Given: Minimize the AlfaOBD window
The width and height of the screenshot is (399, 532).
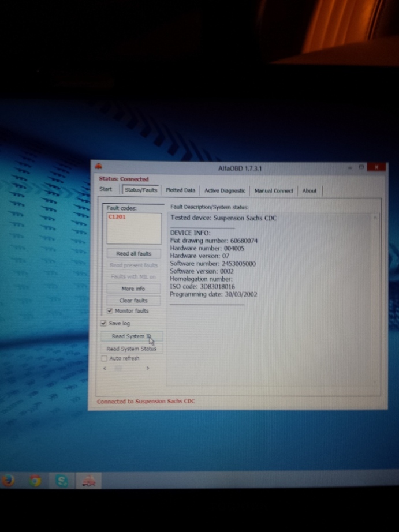Looking at the screenshot, I should tap(350, 167).
